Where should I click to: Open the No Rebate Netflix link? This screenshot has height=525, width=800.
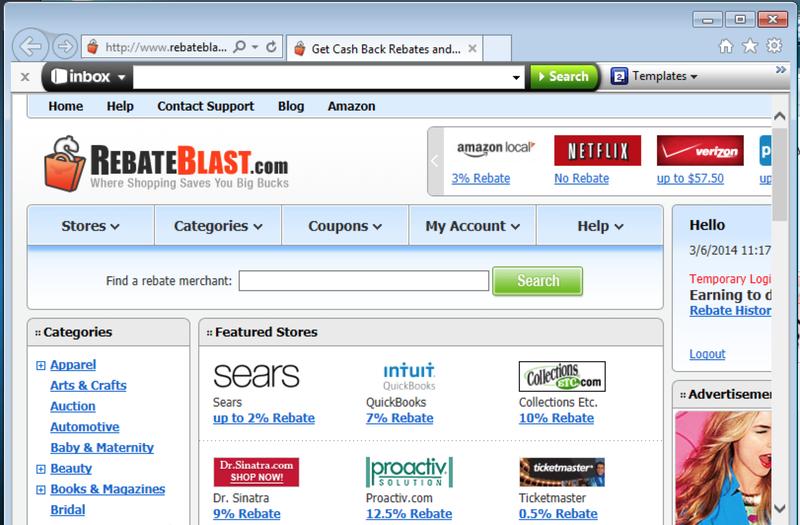click(x=582, y=179)
